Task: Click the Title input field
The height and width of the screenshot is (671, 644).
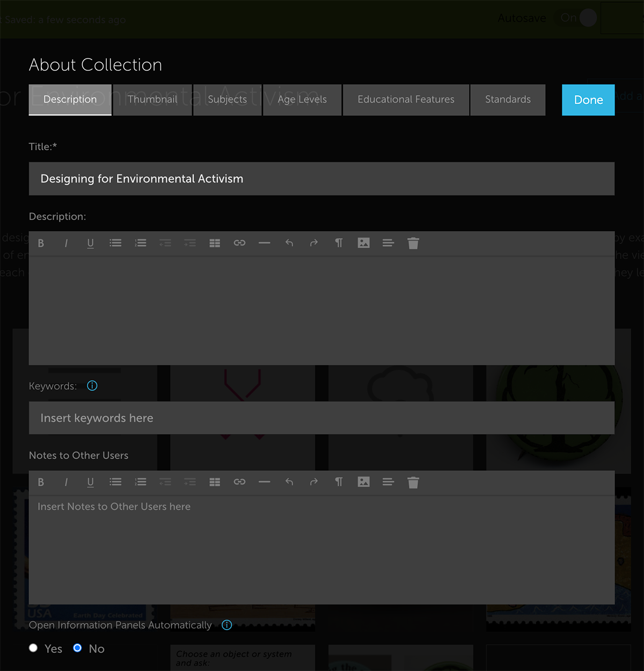Action: (321, 179)
